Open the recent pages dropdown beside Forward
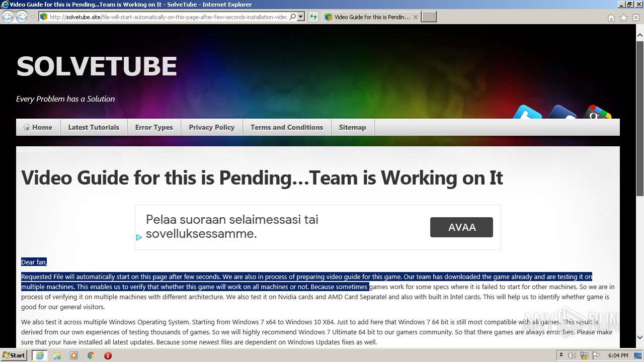Screen dimensions: 644x362 coord(33,17)
